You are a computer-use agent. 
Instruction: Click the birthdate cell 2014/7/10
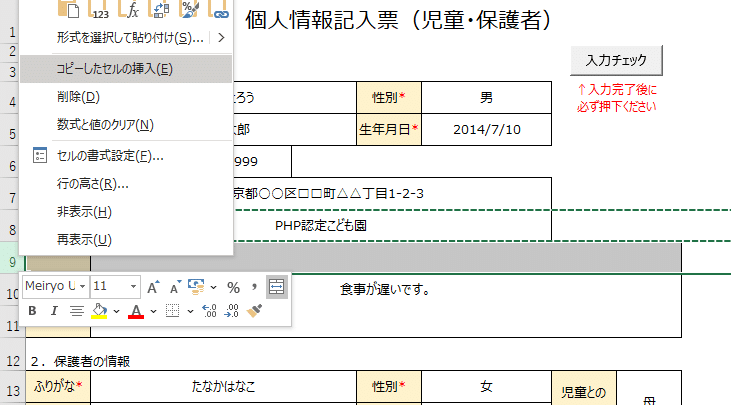pos(486,130)
